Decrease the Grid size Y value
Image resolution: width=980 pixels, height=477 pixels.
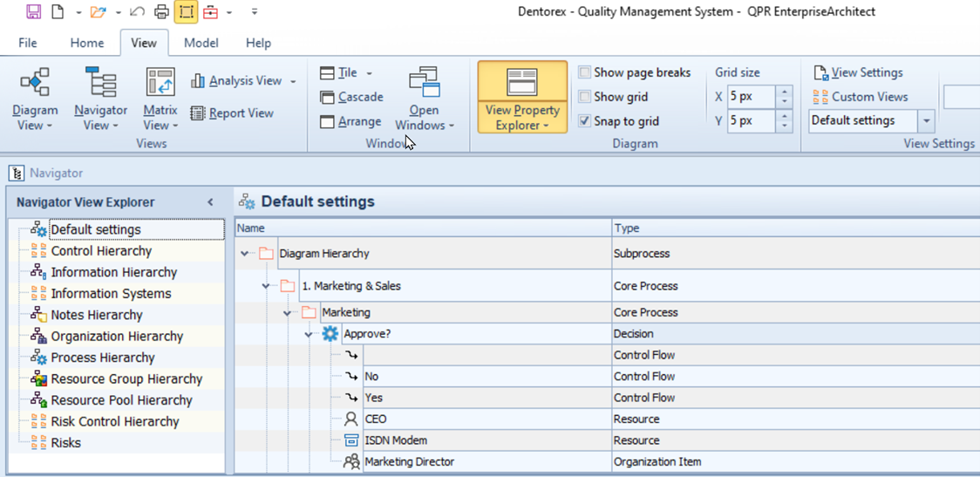[x=784, y=126]
